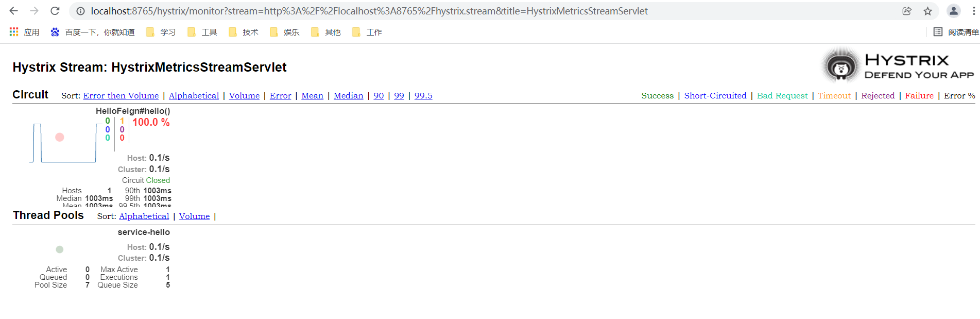Sort circuits by Error then Volume
The width and height of the screenshot is (980, 319).
[121, 96]
